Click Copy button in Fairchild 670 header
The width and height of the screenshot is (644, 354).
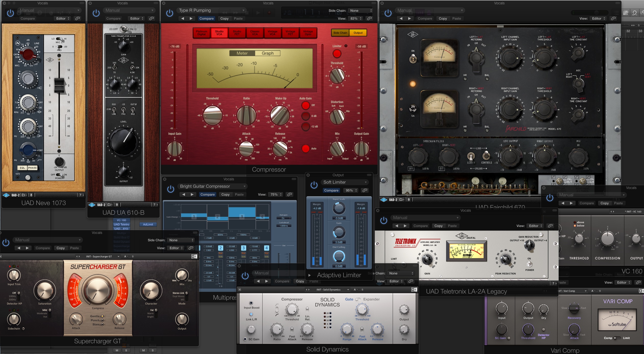(x=443, y=18)
